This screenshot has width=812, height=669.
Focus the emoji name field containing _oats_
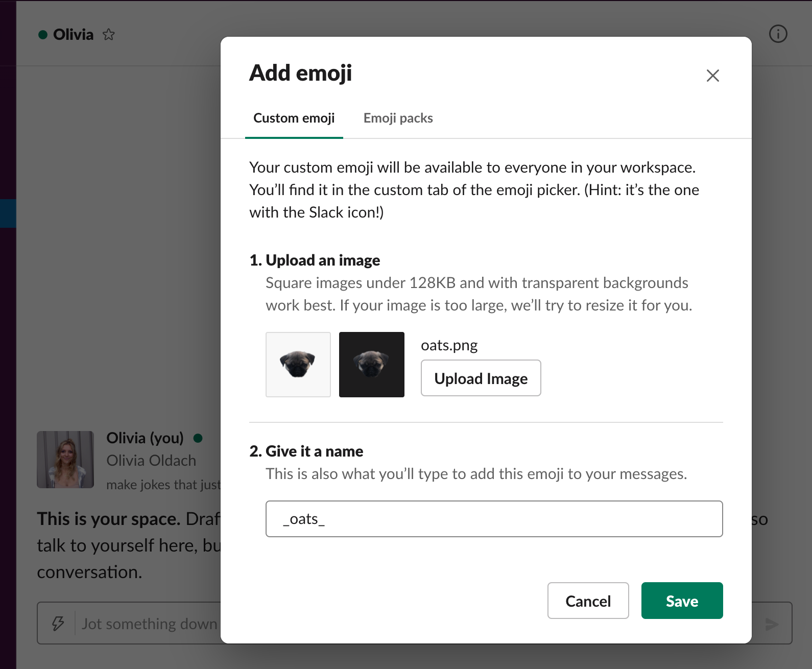coord(494,519)
